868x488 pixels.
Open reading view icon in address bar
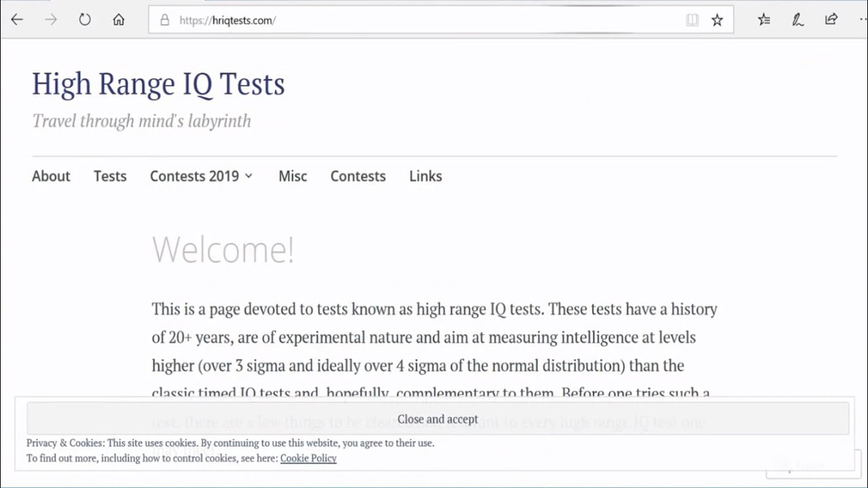pyautogui.click(x=692, y=20)
